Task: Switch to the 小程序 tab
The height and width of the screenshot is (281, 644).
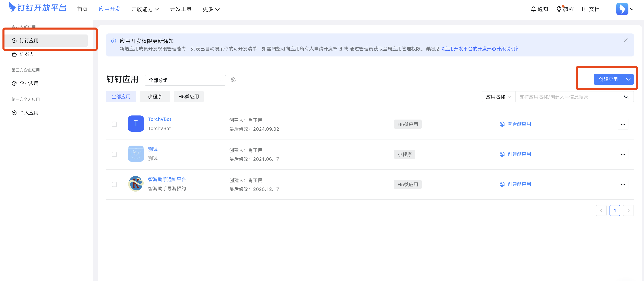Action: coord(155,97)
